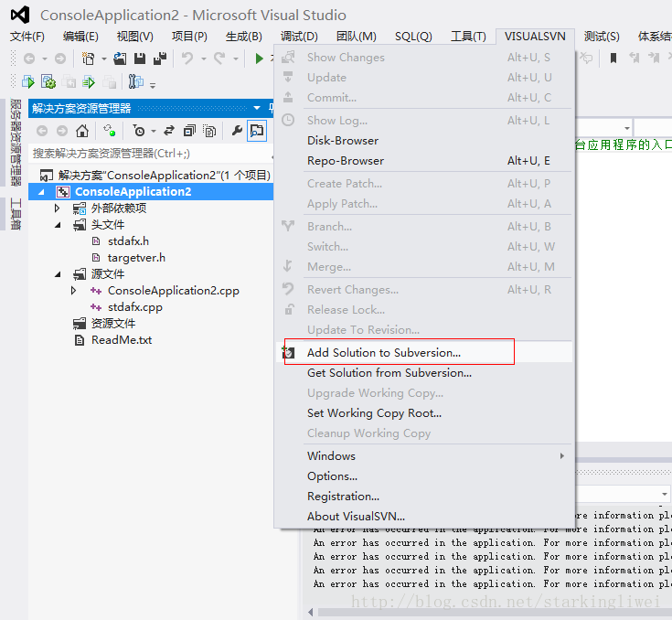Open the 文件(F) menu

click(x=27, y=37)
